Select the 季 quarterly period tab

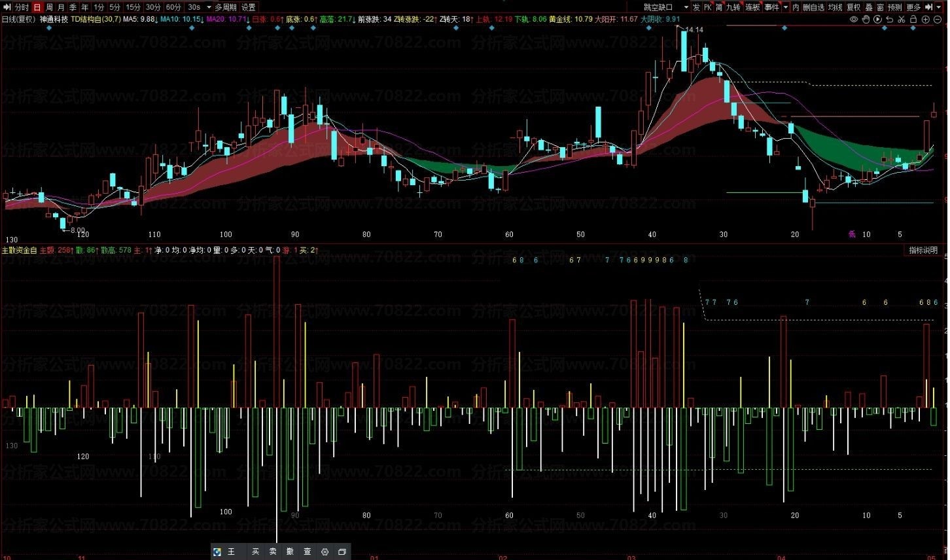tap(73, 7)
